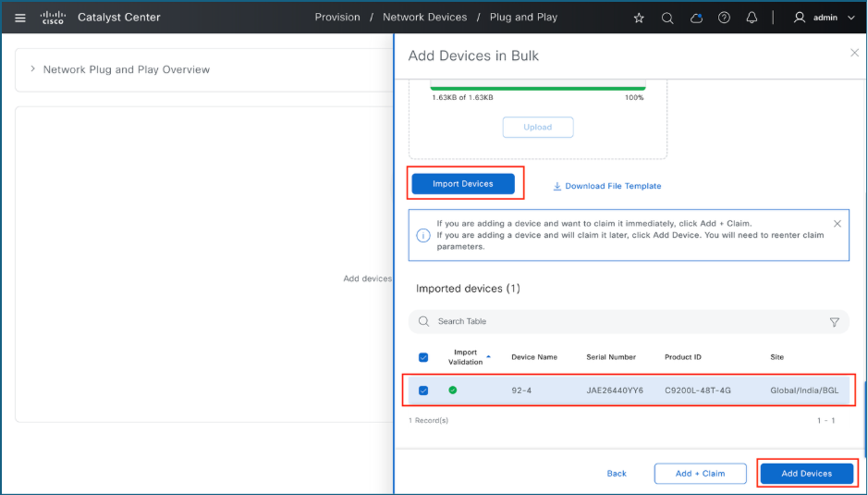Go to Provision breadcrumb
The image size is (868, 495).
337,18
